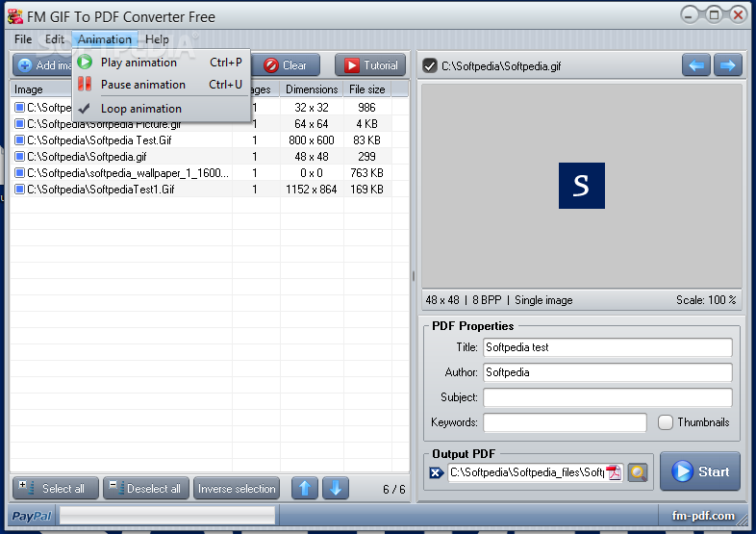
Task: Toggle the checkbox of the softpedia_wallpaper_1_1600 row
Action: [19, 173]
